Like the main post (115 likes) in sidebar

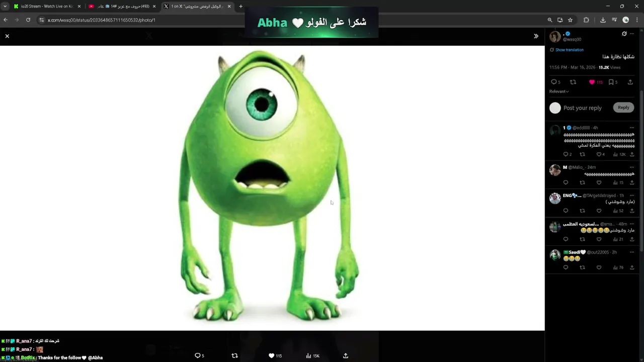(592, 82)
